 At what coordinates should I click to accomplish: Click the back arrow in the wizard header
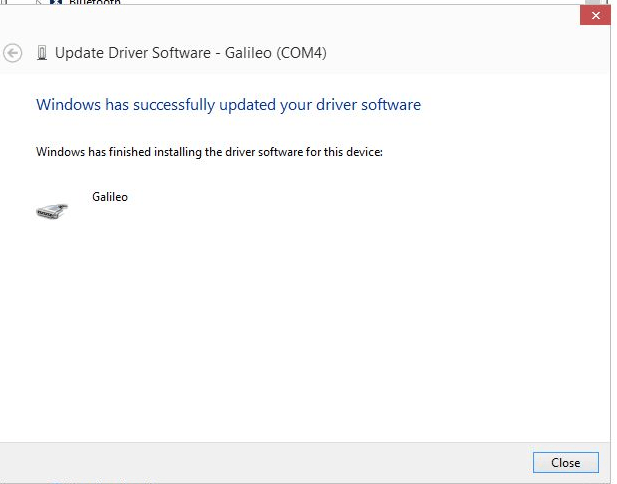pyautogui.click(x=13, y=54)
